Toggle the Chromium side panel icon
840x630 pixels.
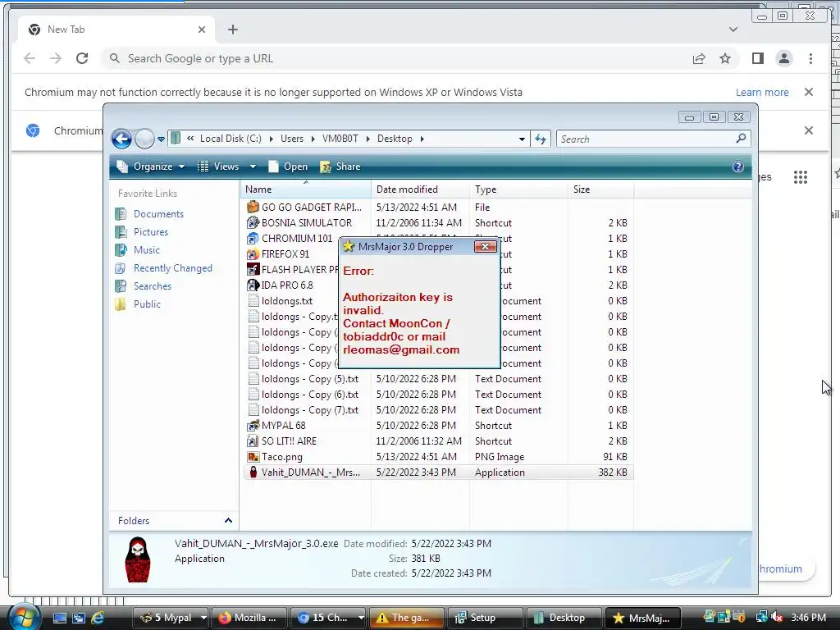tap(757, 58)
